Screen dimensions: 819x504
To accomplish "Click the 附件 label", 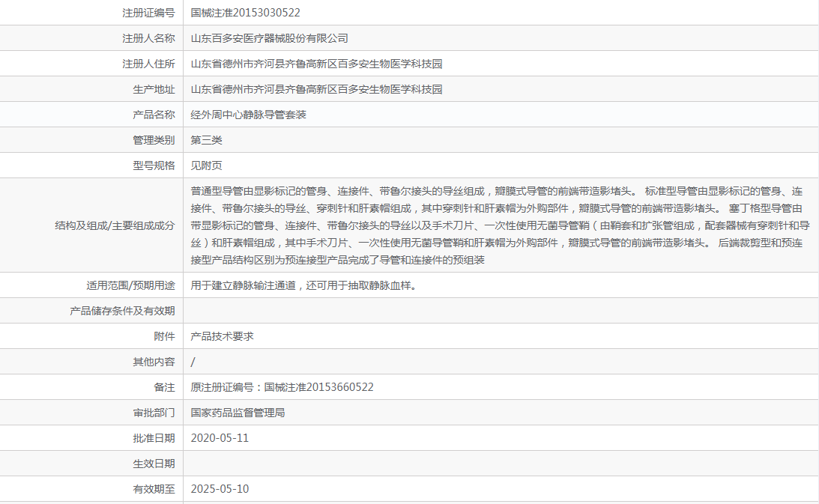I will tap(164, 336).
